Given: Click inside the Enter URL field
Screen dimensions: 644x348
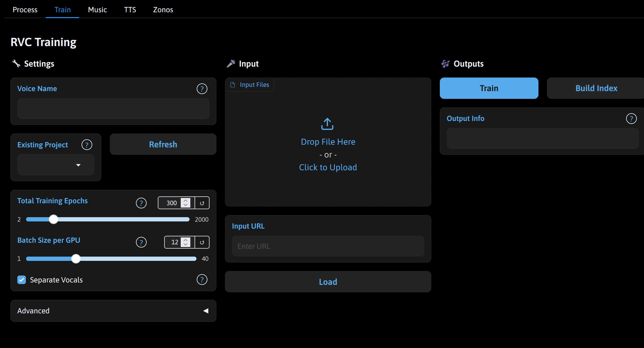Looking at the screenshot, I should (328, 246).
